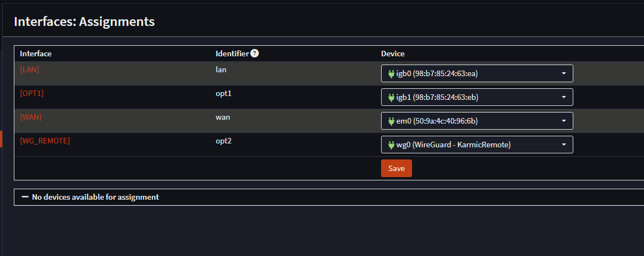Image resolution: width=644 pixels, height=256 pixels.
Task: Open the [WG_REMOTE] interface link
Action: [45, 141]
